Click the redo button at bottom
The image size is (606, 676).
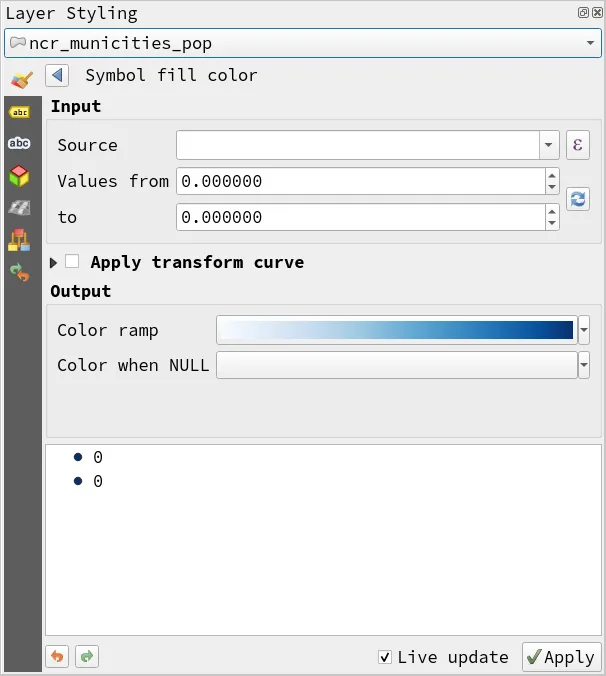coord(87,657)
